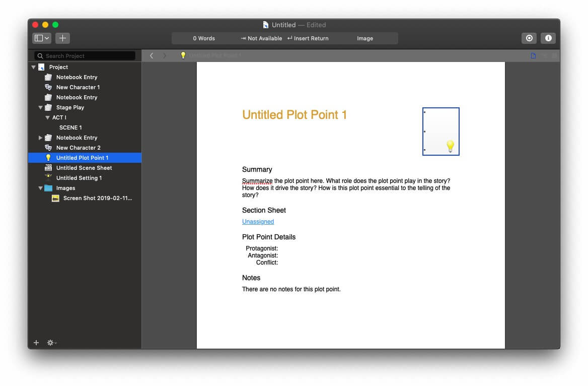
Task: Click the gear action menu at sidebar bottom
Action: pos(51,343)
